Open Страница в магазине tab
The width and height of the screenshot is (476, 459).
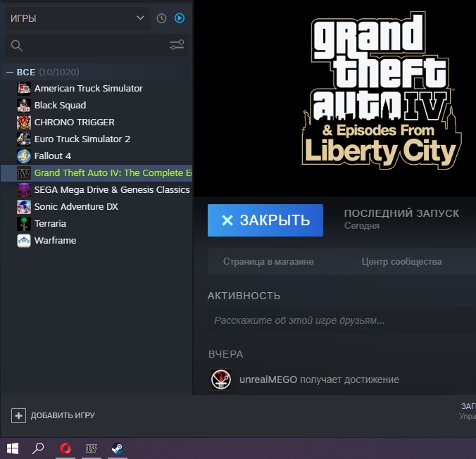(268, 261)
